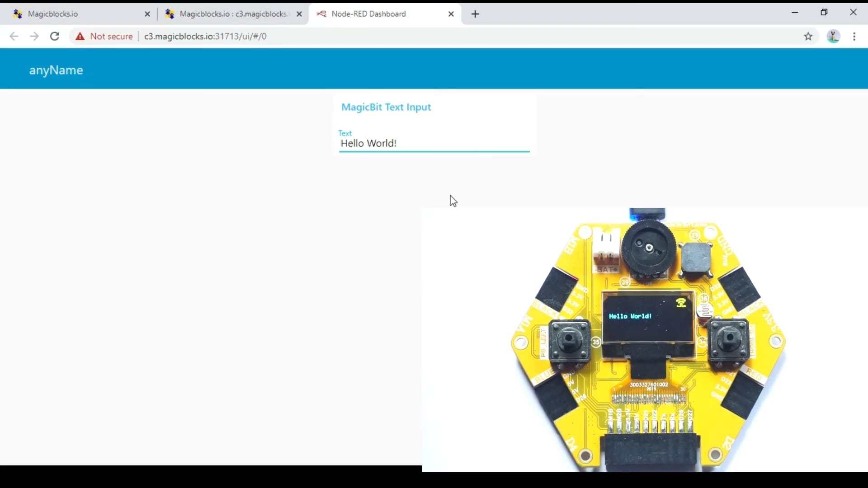The height and width of the screenshot is (488, 868).
Task: Open the browser profile avatar
Action: pyautogui.click(x=834, y=37)
